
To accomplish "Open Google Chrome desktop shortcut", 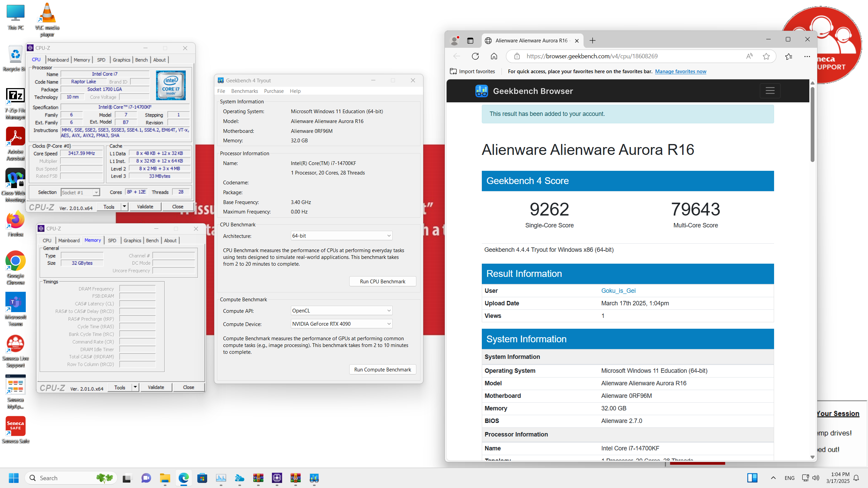I will [x=16, y=268].
